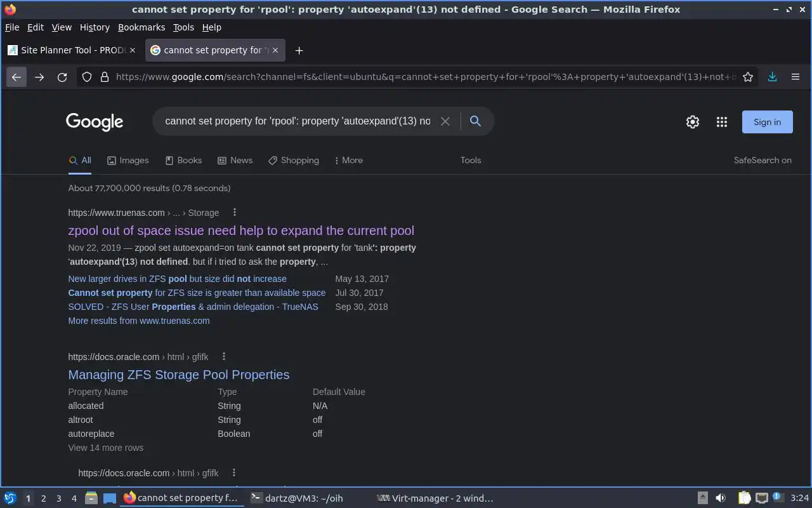Open Cannot set property for ZFS link
Screen dimensions: 812x508
click(x=197, y=293)
